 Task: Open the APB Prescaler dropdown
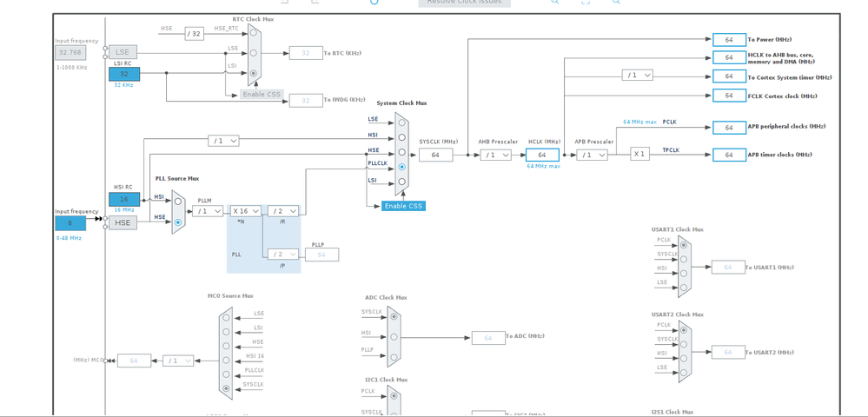click(592, 155)
